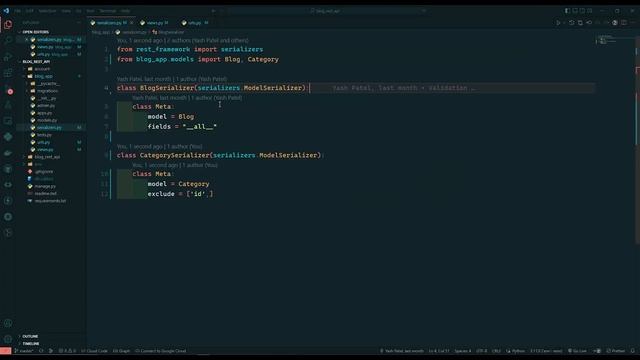This screenshot has height=360, width=640.
Task: Open the Selection menu
Action: coord(47,11)
